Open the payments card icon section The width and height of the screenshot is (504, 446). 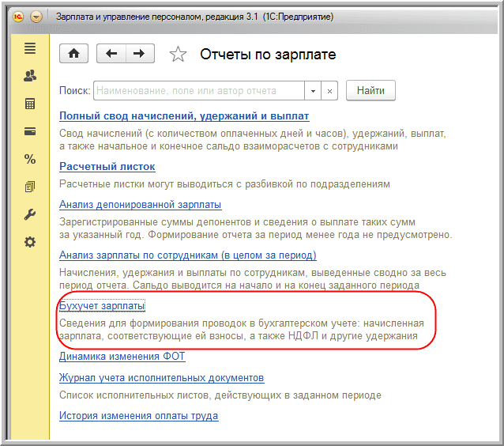tap(30, 131)
